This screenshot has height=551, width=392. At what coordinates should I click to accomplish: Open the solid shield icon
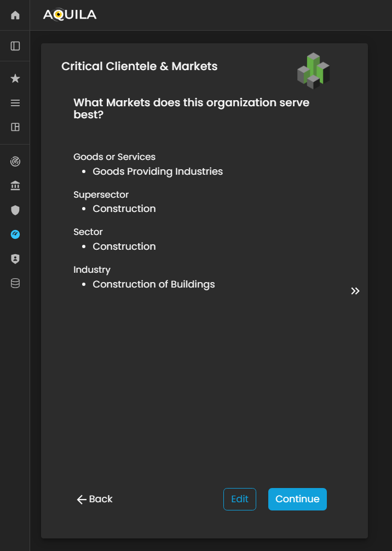[15, 210]
